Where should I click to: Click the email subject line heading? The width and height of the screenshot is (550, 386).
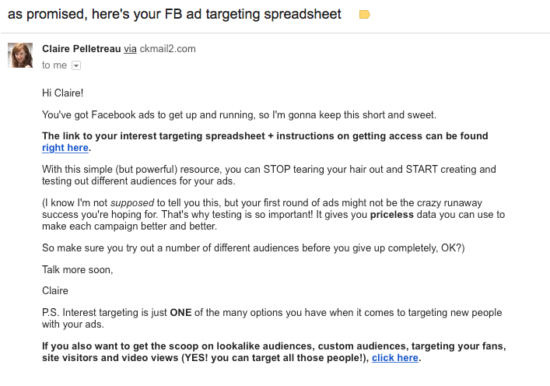coord(174,14)
